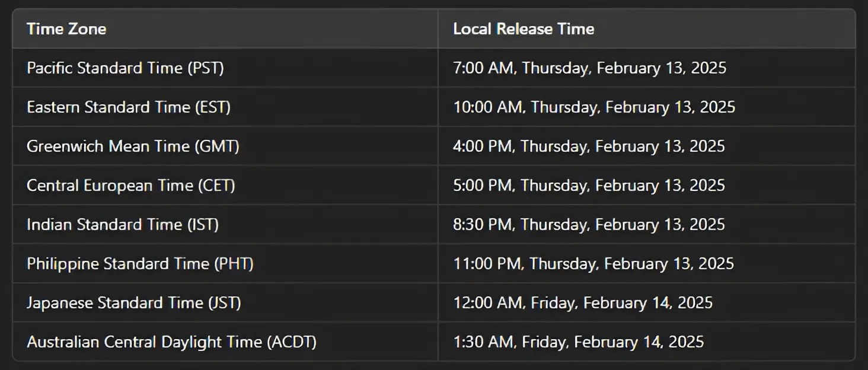868x370 pixels.
Task: Click the 11:00 PM Thursday release time
Action: click(593, 263)
